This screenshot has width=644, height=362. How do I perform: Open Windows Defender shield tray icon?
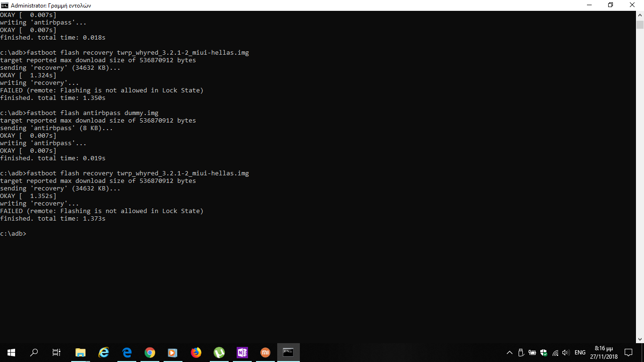544,353
